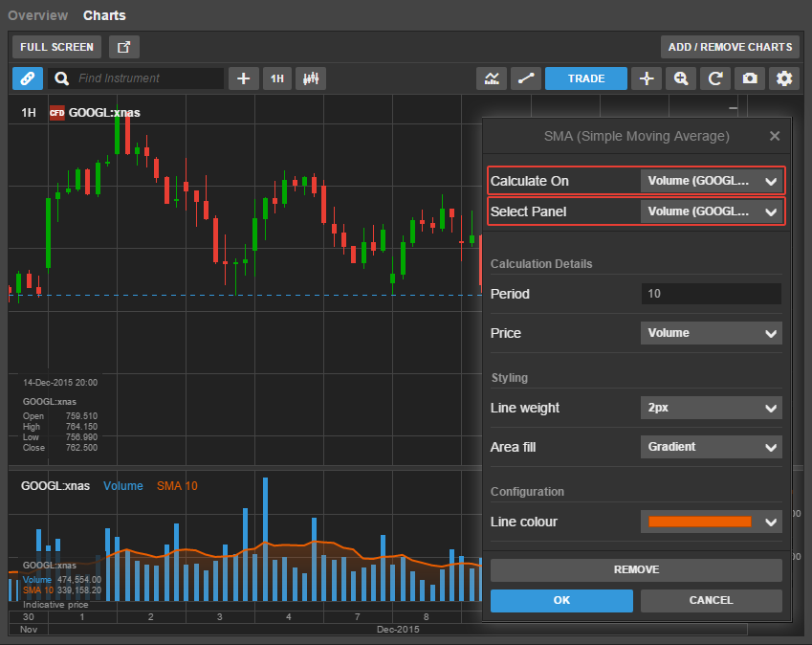The height and width of the screenshot is (645, 812).
Task: Expand the Calculate On dropdown
Action: click(x=711, y=181)
